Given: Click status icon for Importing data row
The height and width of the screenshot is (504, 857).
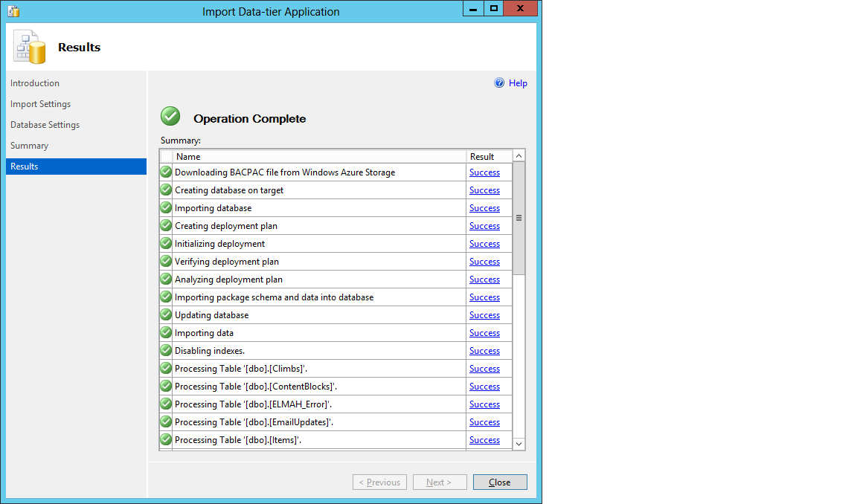Looking at the screenshot, I should click(166, 332).
